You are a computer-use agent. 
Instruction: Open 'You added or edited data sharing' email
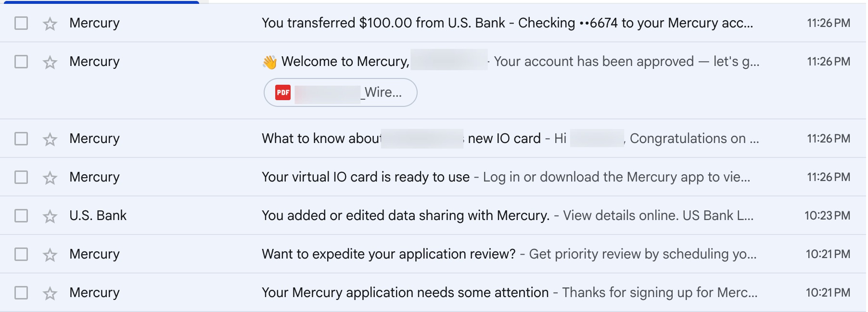tap(405, 216)
